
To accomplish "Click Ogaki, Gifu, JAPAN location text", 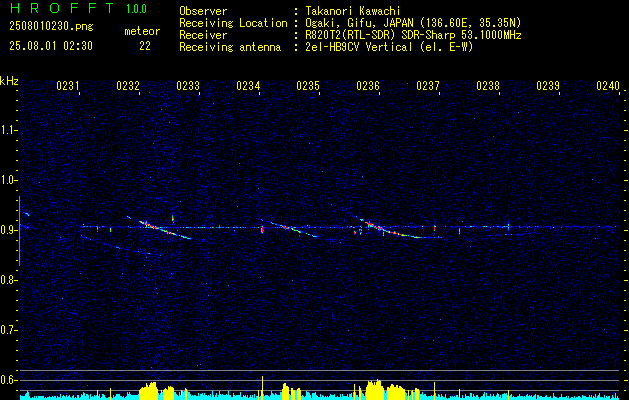I will click(x=413, y=23).
